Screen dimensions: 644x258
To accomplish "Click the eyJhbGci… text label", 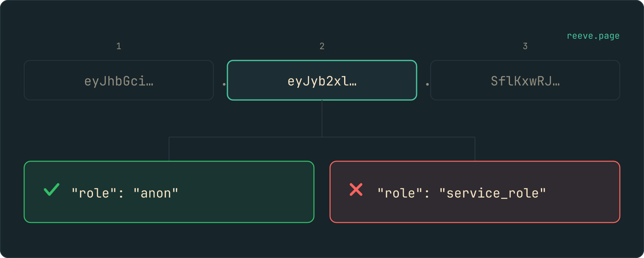I will pyautogui.click(x=119, y=81).
